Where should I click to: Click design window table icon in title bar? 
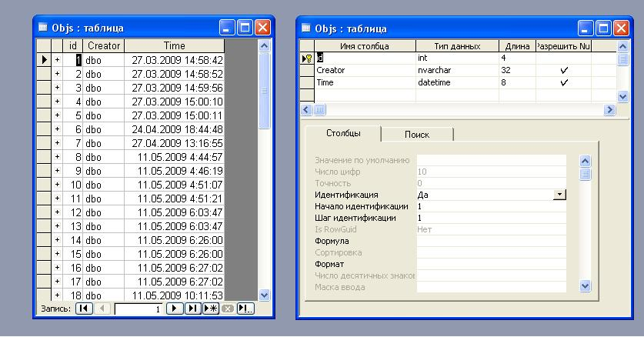coord(306,28)
